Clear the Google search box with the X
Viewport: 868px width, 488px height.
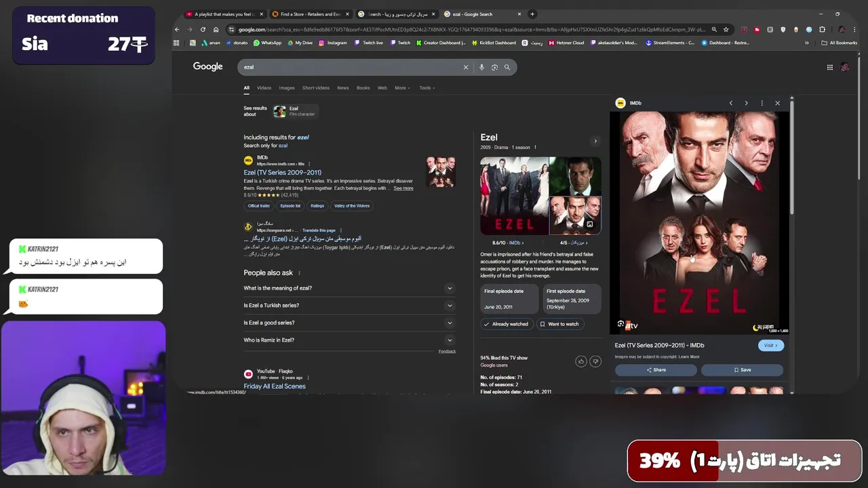(x=466, y=67)
